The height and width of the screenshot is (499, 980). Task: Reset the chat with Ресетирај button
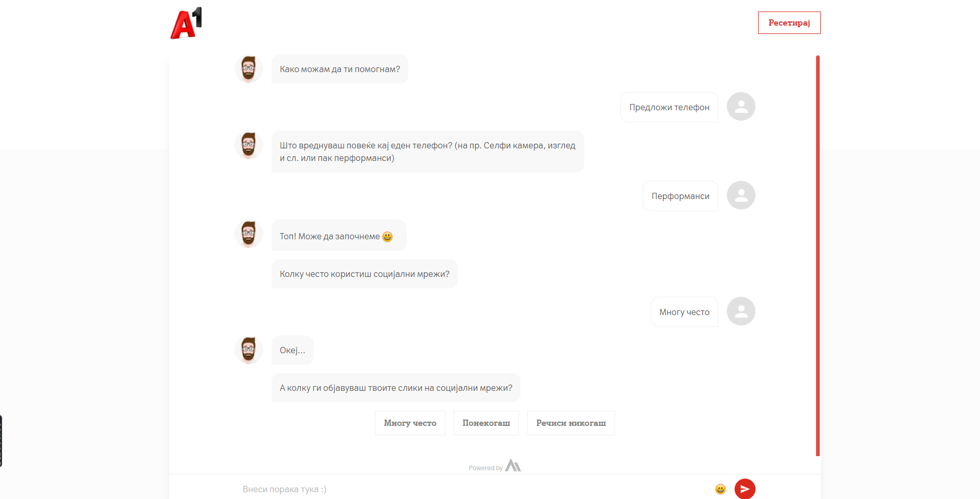coord(789,23)
